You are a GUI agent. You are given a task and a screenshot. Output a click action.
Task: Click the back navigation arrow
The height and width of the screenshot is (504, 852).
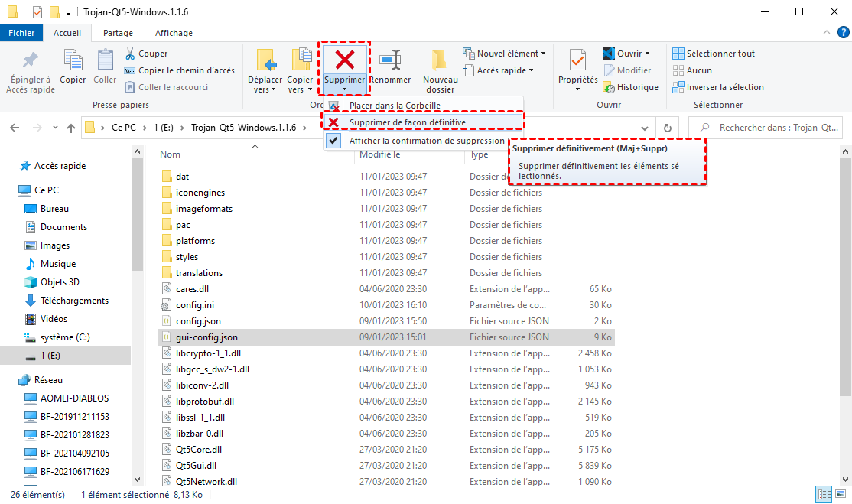15,128
